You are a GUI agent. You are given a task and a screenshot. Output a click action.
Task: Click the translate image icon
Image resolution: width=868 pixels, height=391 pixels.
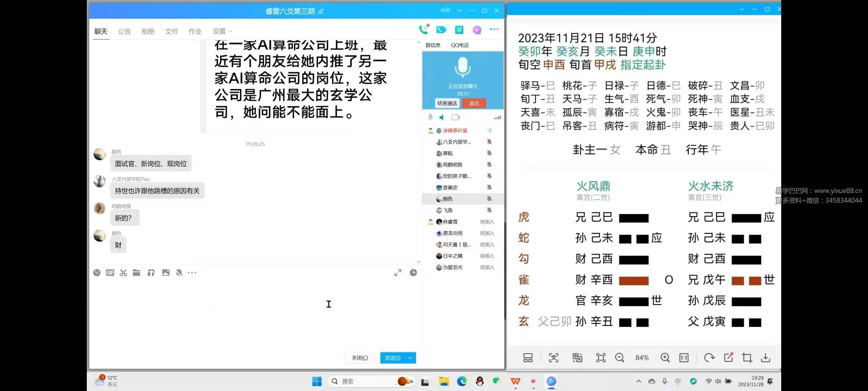(x=577, y=358)
